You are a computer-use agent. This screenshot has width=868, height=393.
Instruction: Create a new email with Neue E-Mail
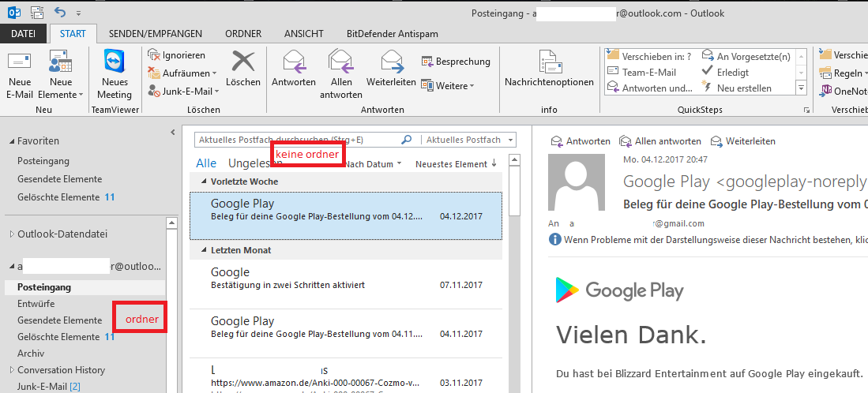tap(20, 73)
